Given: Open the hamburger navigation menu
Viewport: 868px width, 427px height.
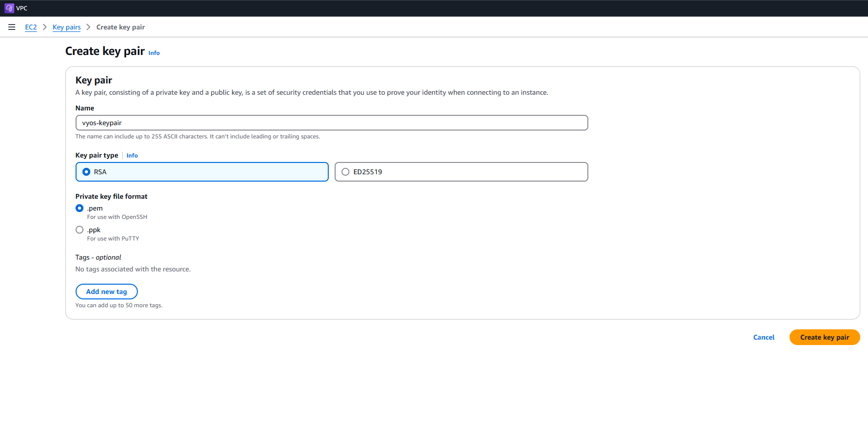Looking at the screenshot, I should 12,27.
